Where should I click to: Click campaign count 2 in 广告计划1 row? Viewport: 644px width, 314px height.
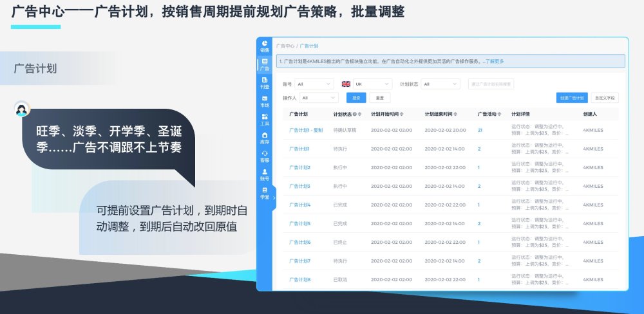pos(479,149)
